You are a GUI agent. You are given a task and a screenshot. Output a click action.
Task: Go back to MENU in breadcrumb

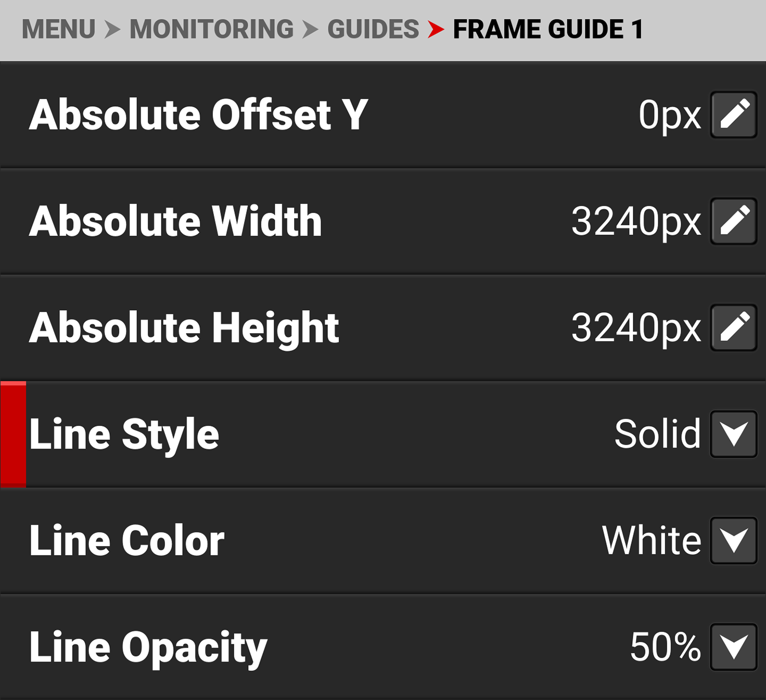tap(59, 29)
